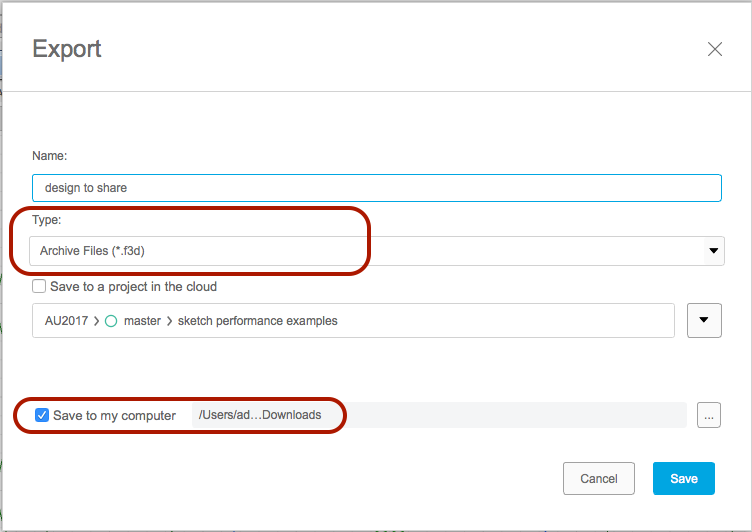The width and height of the screenshot is (752, 532).
Task: Select 'master' in the cloud path
Action: coord(142,320)
